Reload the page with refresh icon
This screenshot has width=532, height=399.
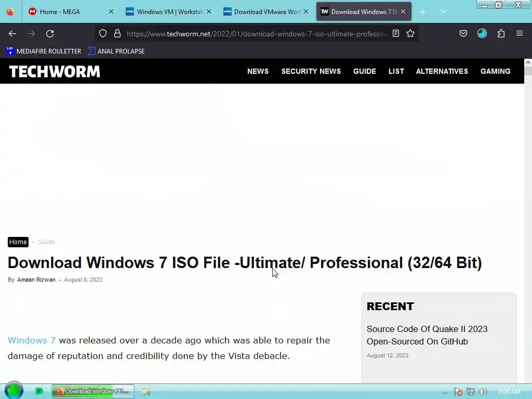point(50,34)
